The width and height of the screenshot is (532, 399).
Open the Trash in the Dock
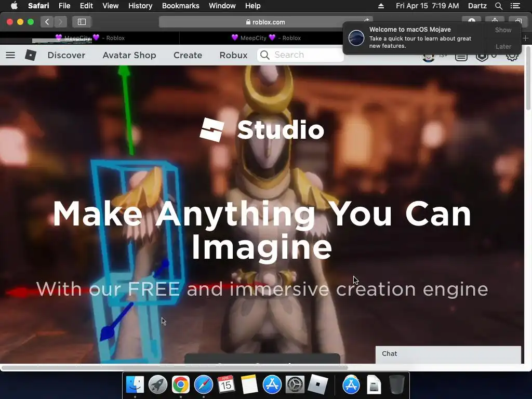tap(396, 385)
